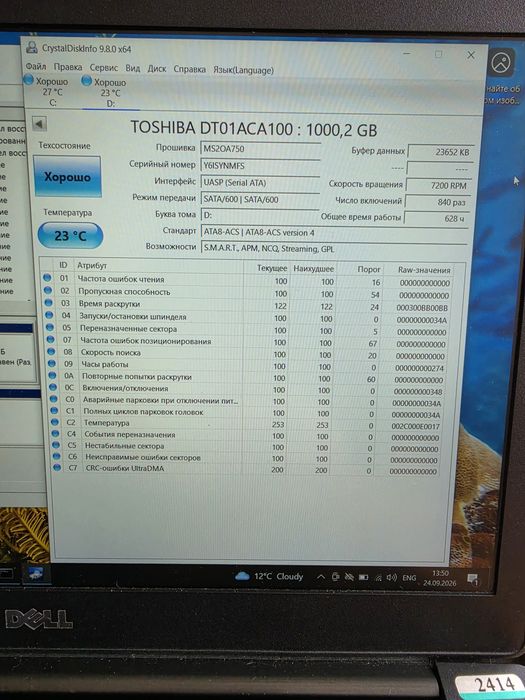Click status dot for 0C Включения/отключения
Viewport: 525px width, 700px height.
pos(53,387)
